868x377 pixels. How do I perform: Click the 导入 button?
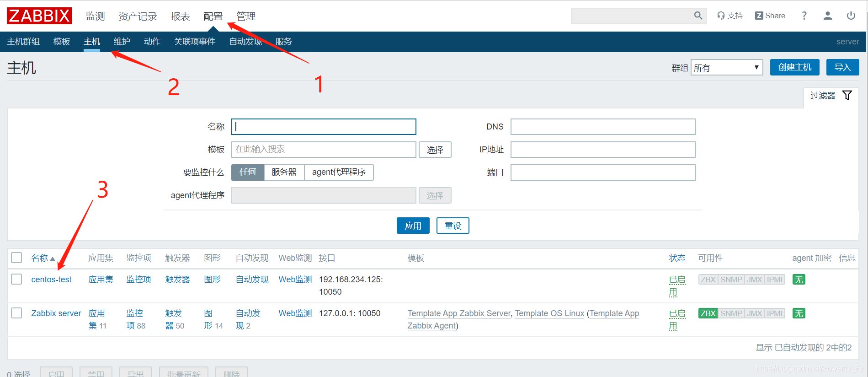[843, 67]
